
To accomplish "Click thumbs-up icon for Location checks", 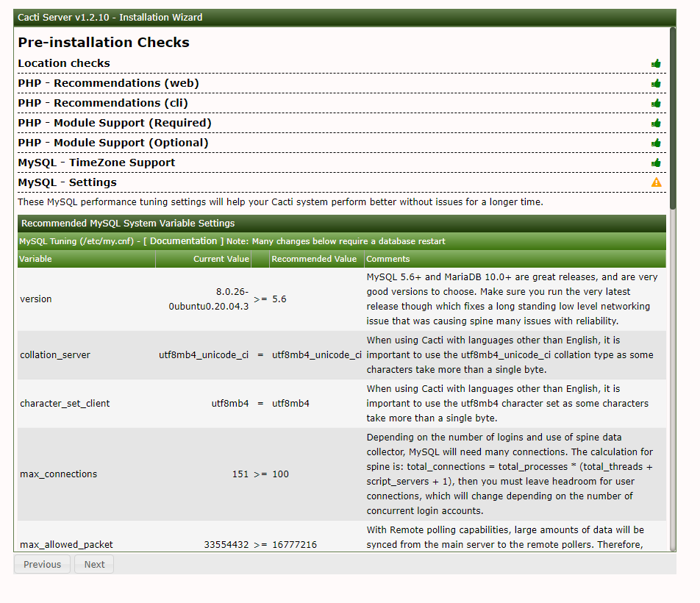I will click(656, 63).
